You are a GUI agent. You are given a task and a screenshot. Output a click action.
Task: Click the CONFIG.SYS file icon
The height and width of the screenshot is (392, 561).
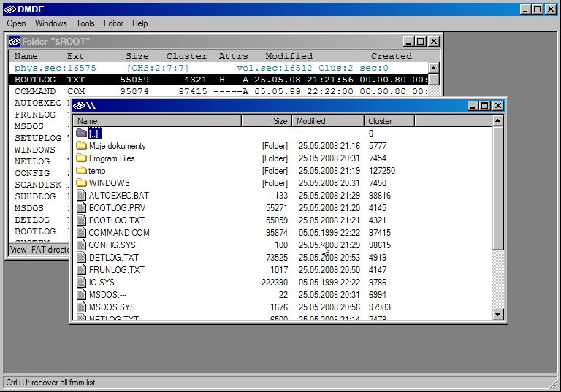[x=82, y=245]
